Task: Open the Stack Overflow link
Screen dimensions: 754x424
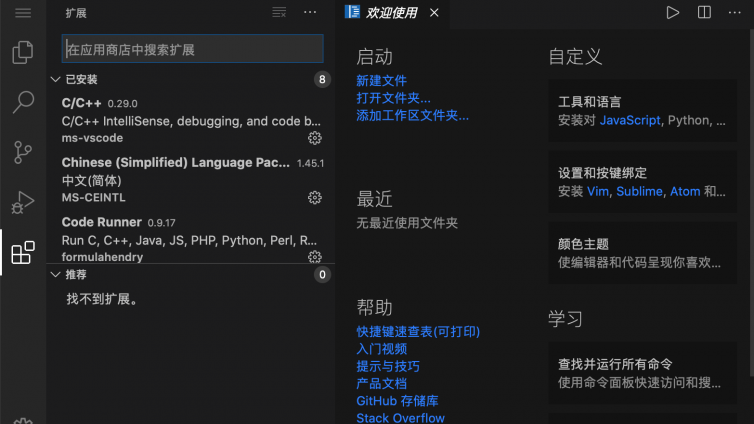Action: point(401,418)
